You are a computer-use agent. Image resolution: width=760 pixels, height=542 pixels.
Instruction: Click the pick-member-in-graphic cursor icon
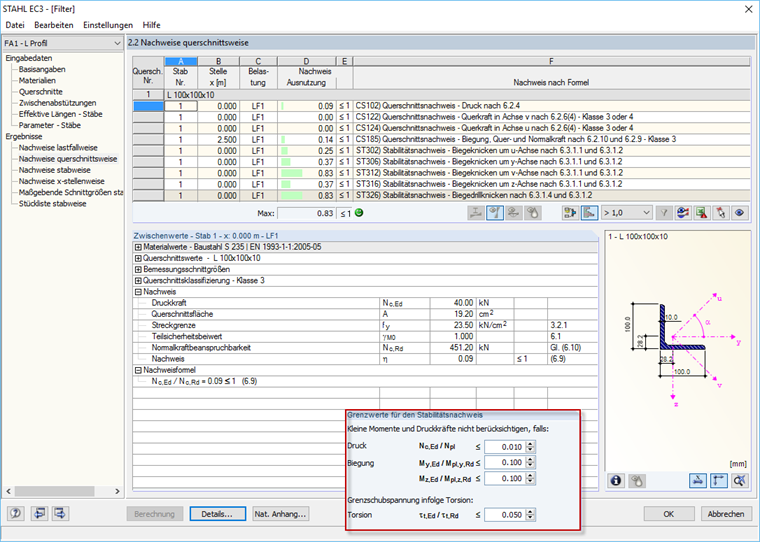point(721,213)
